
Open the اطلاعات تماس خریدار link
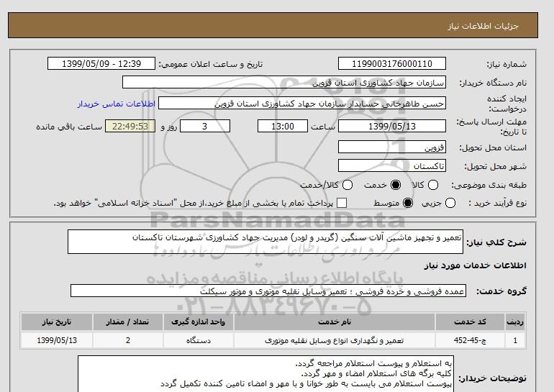pyautogui.click(x=117, y=104)
